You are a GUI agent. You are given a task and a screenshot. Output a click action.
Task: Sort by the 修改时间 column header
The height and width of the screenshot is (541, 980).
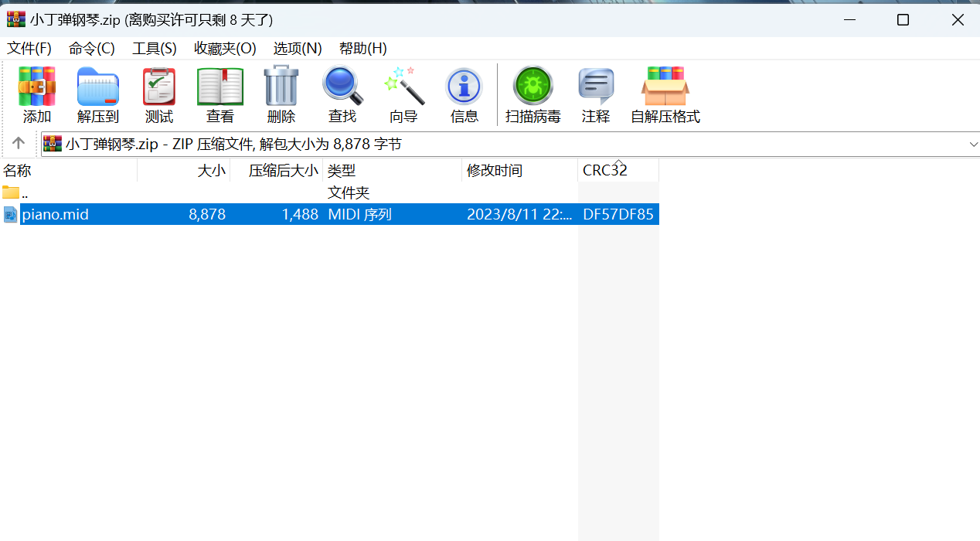[520, 170]
